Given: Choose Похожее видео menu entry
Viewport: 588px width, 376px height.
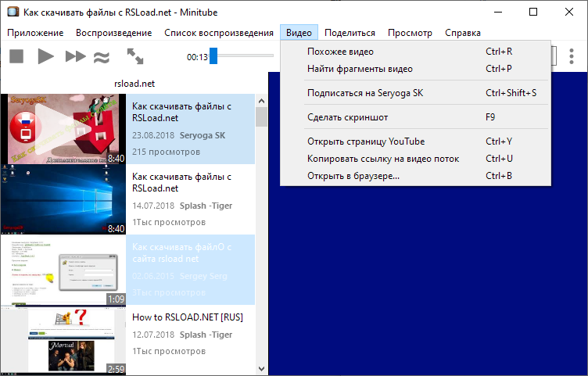Looking at the screenshot, I should [415, 52].
